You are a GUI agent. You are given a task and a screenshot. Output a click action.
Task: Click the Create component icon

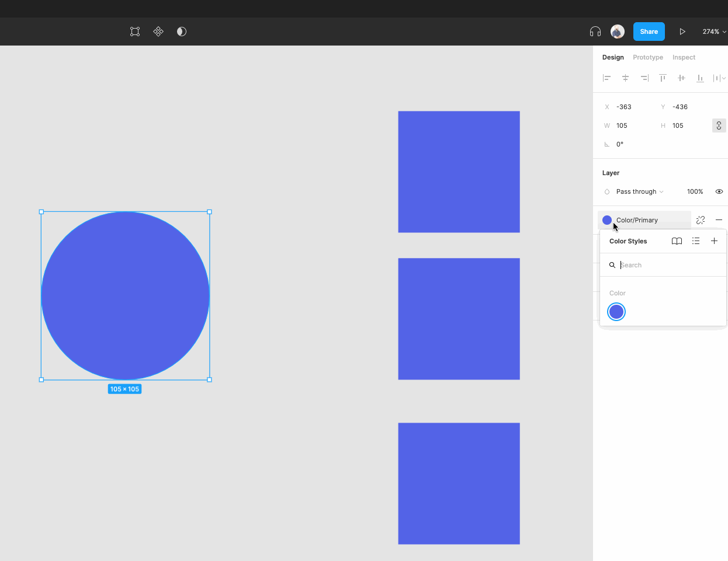coord(158,32)
